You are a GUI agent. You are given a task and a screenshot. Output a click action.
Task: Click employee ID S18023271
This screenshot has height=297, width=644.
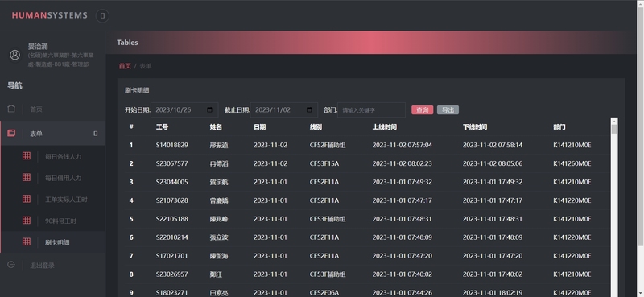point(172,293)
